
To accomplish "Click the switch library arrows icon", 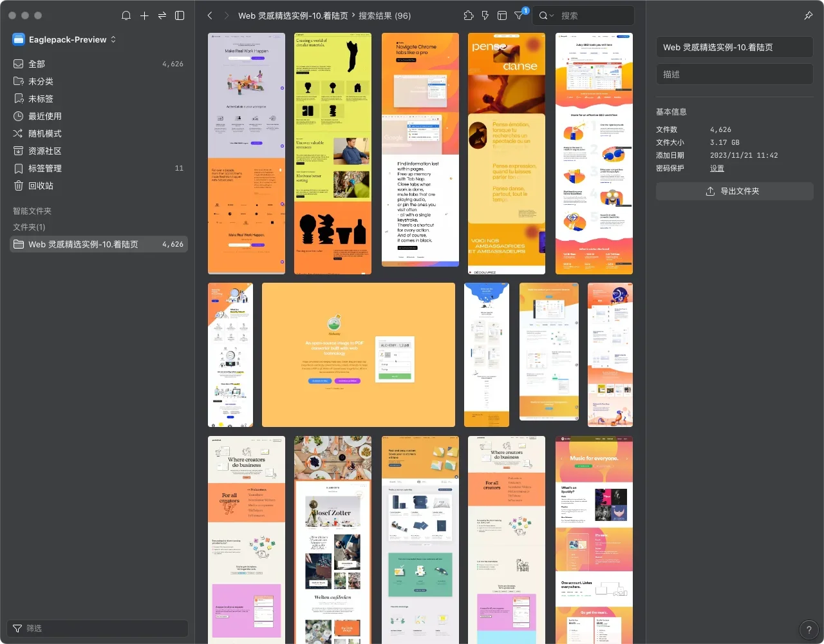I will point(162,15).
